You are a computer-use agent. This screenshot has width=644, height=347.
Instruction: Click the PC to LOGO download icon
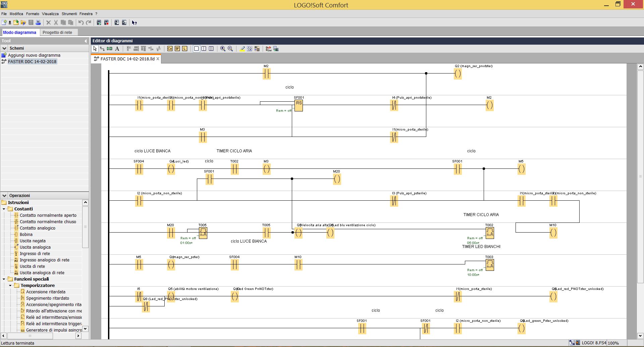(x=117, y=22)
